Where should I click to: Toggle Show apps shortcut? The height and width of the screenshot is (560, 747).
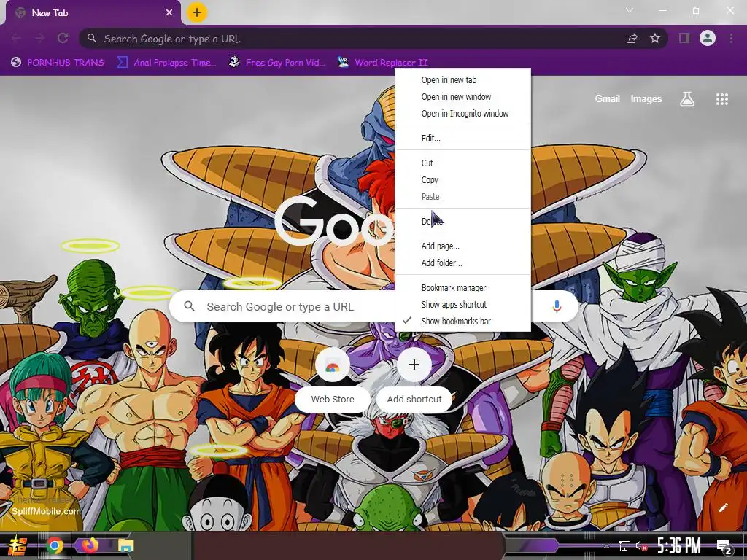tap(462, 304)
